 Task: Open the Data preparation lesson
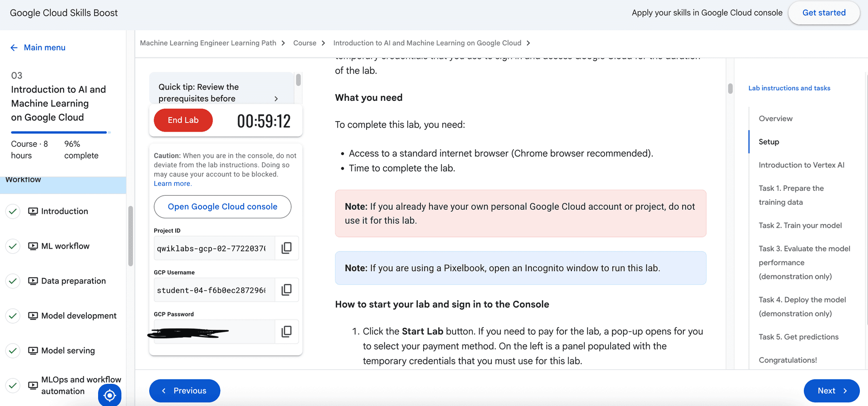point(73,281)
